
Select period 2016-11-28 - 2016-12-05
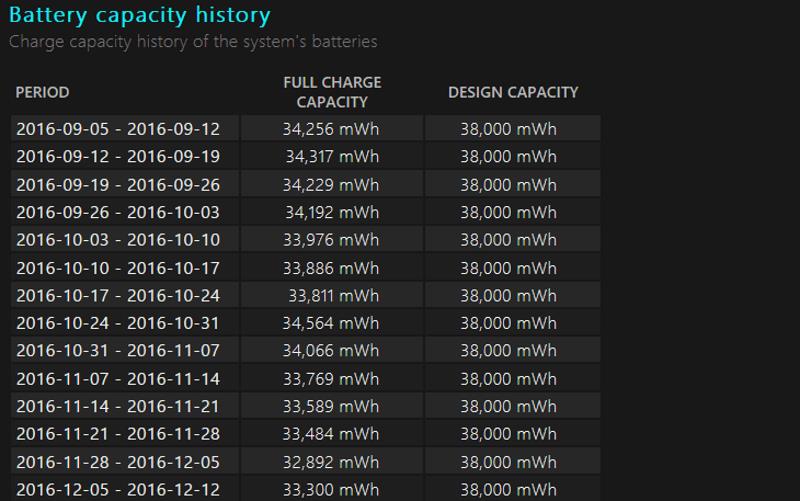(x=118, y=462)
